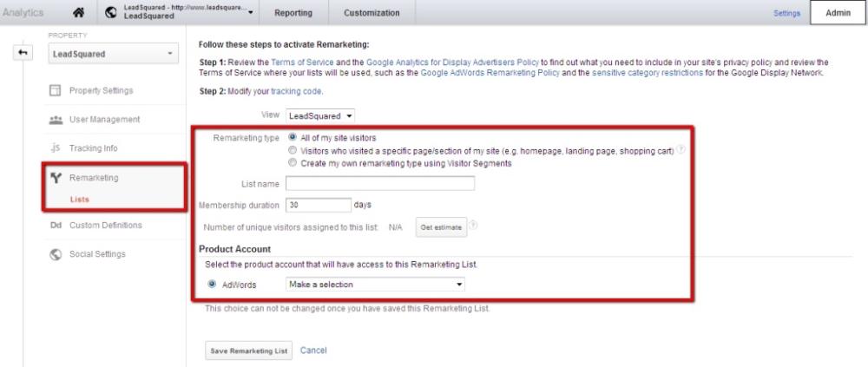This screenshot has width=868, height=367.
Task: Click the Settings link
Action: (786, 13)
